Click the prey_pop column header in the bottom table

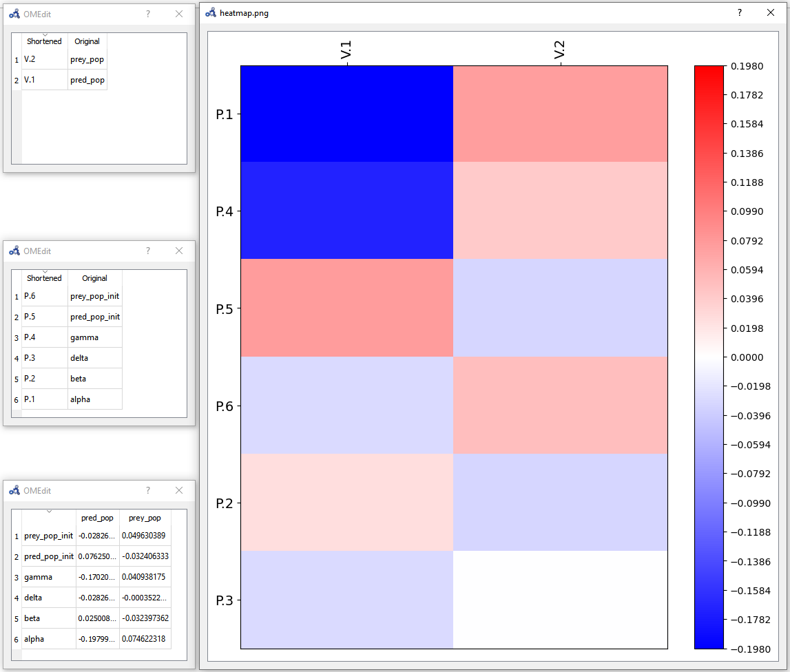(x=145, y=518)
